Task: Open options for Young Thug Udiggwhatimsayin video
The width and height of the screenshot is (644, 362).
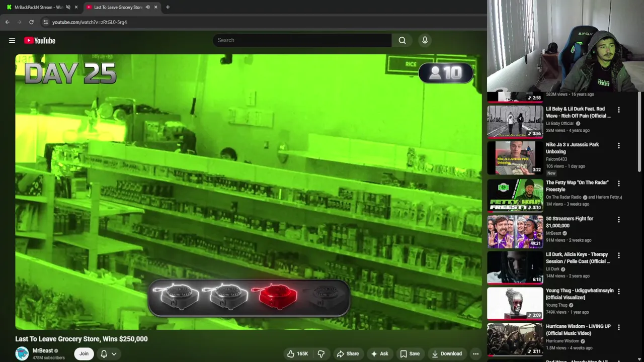Action: pyautogui.click(x=619, y=292)
